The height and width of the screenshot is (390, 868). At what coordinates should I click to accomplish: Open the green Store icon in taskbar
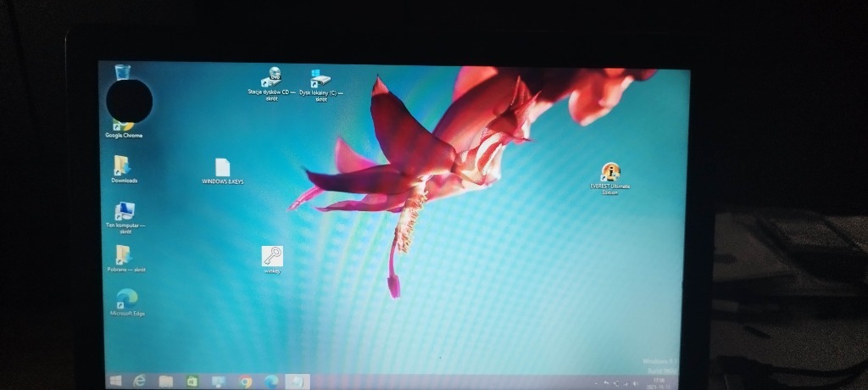click(192, 381)
